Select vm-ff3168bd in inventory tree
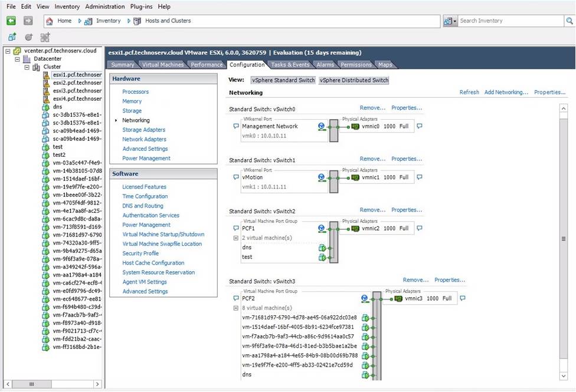 77,347
